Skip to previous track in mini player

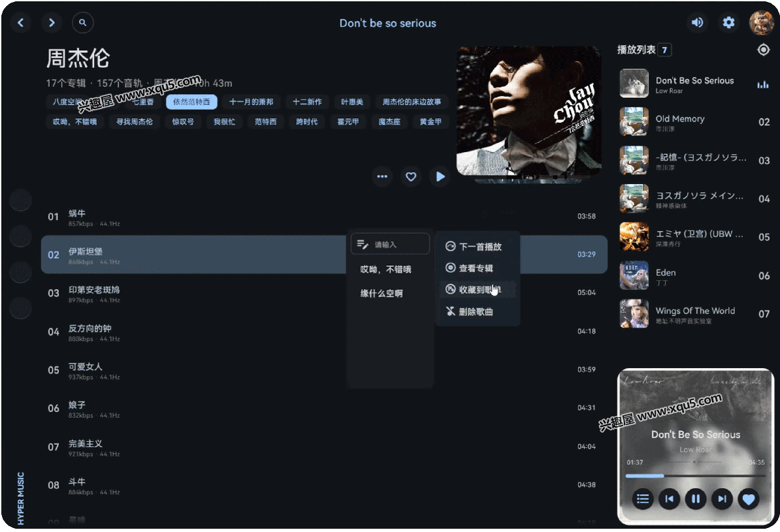point(669,499)
